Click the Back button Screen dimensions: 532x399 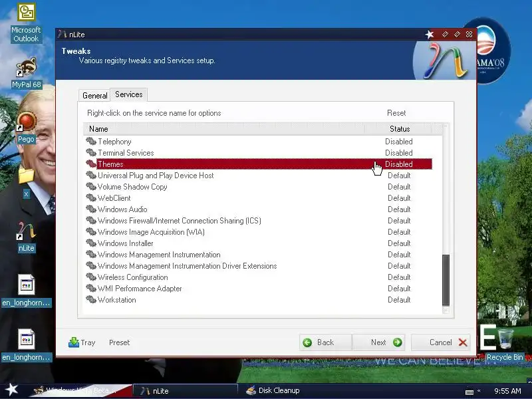pyautogui.click(x=325, y=342)
